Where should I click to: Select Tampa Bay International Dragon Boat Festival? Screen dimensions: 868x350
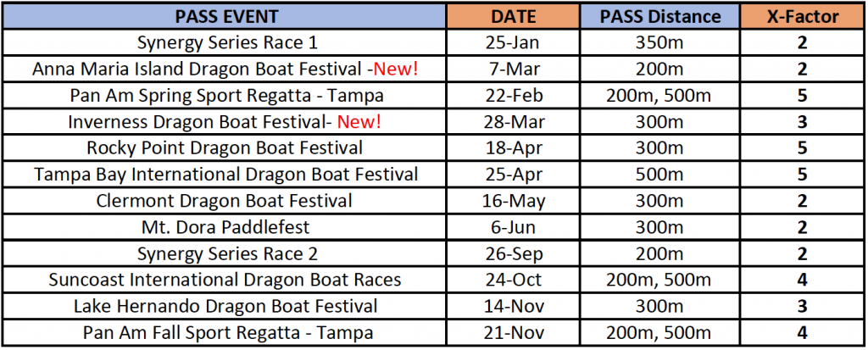click(x=225, y=175)
